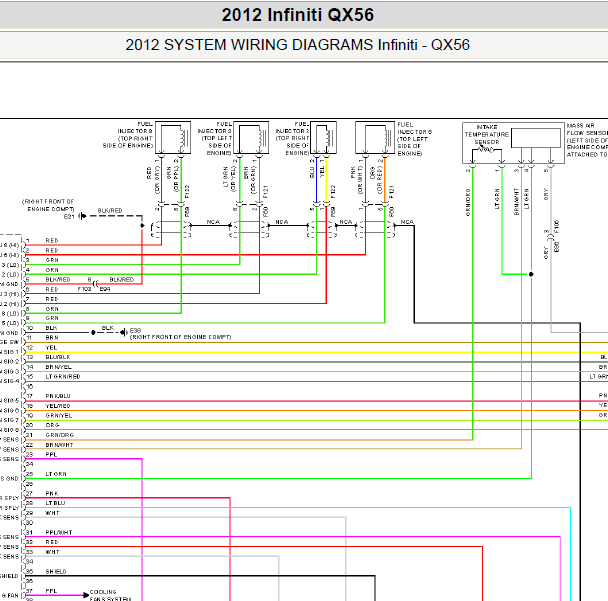Click the pin 14 'BRN/YEL' wire label

click(59, 367)
